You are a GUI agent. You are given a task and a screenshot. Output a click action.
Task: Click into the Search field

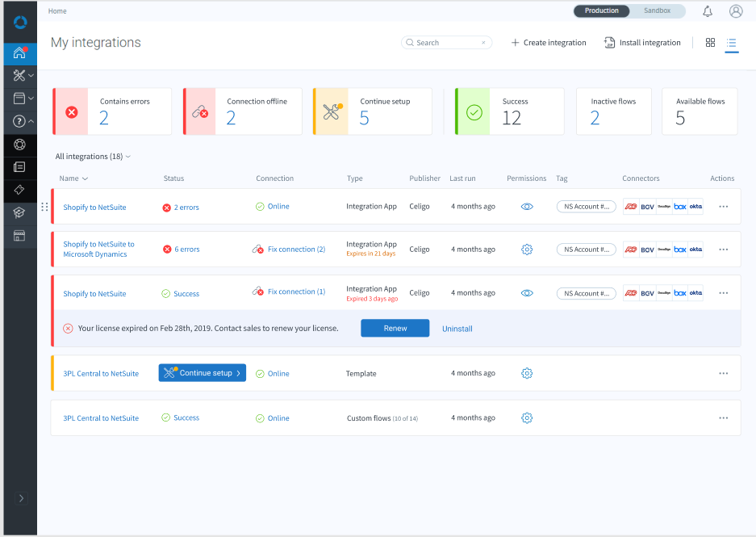(x=447, y=43)
